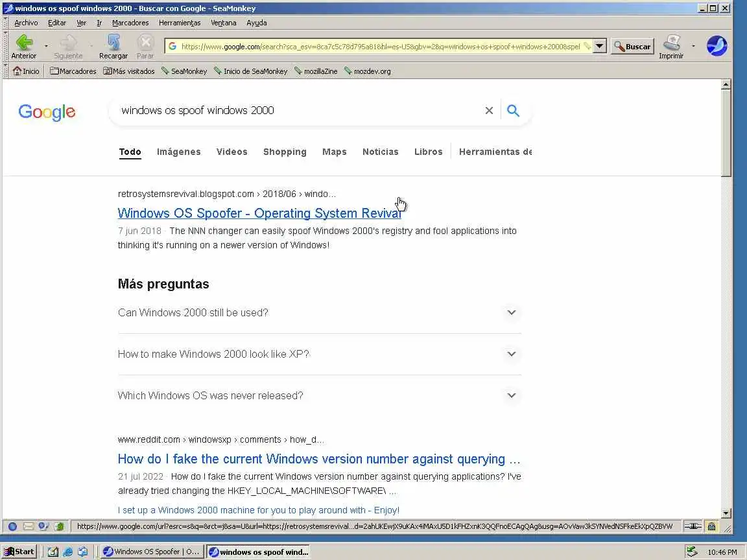
Task: Click the vertical scrollbar down arrow
Action: tap(726, 513)
